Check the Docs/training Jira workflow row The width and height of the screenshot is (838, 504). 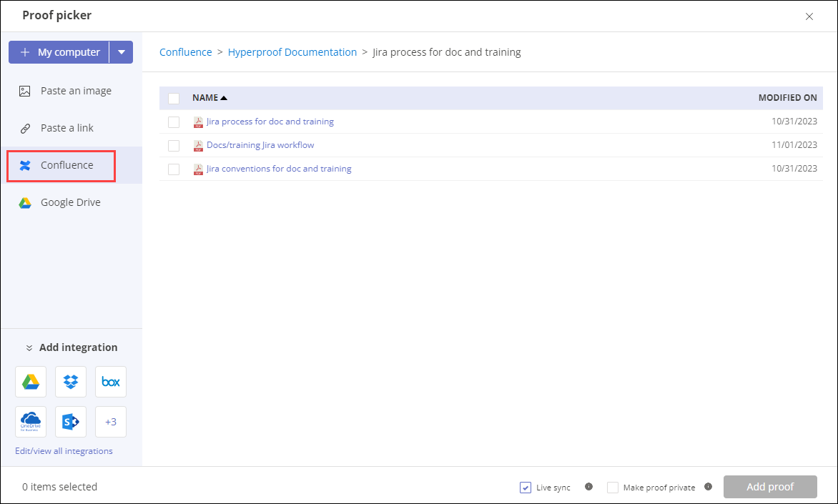(x=174, y=145)
